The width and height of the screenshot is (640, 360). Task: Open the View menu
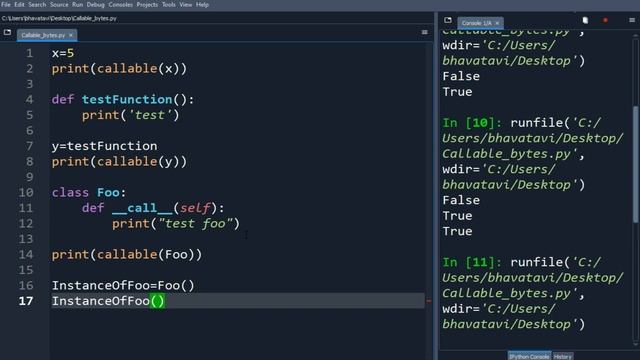186,5
